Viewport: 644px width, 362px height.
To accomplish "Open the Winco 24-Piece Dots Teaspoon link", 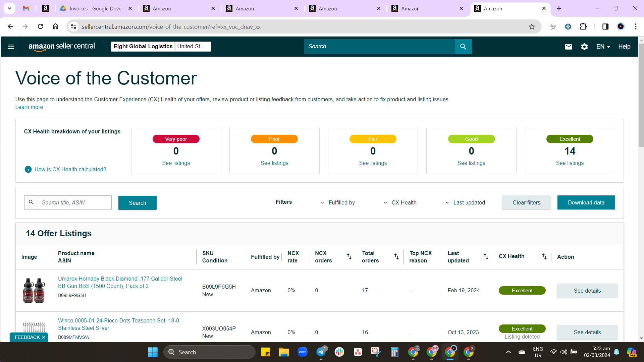I will click(x=118, y=324).
